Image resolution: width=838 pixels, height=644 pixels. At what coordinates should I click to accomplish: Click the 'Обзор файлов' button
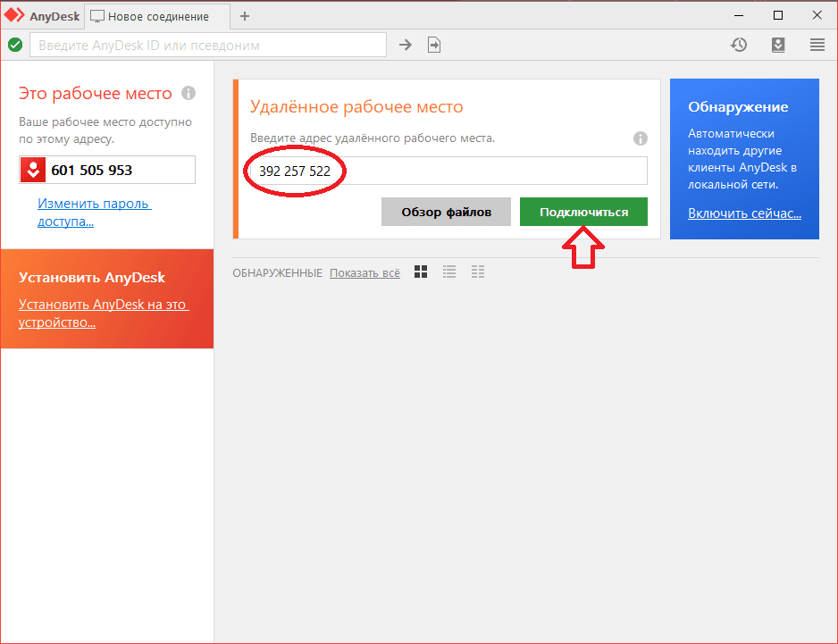point(447,212)
